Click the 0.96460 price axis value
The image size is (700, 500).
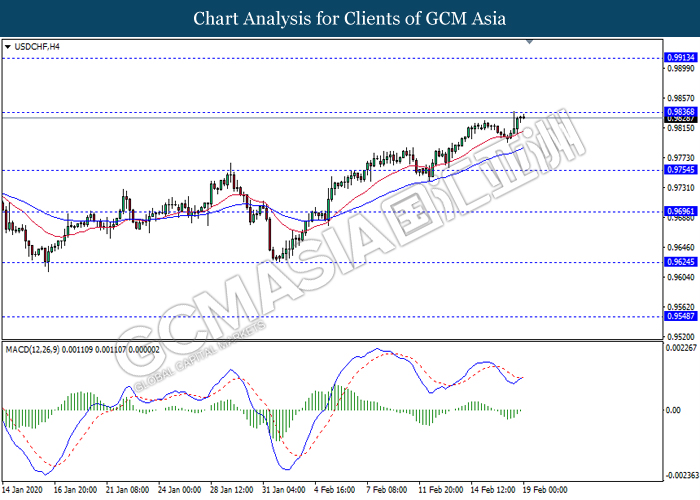click(681, 247)
